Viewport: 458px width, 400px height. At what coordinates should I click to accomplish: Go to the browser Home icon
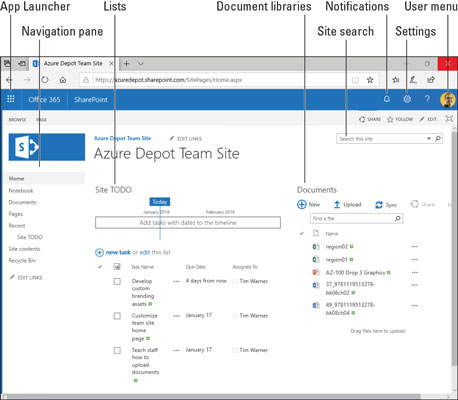coord(63,80)
